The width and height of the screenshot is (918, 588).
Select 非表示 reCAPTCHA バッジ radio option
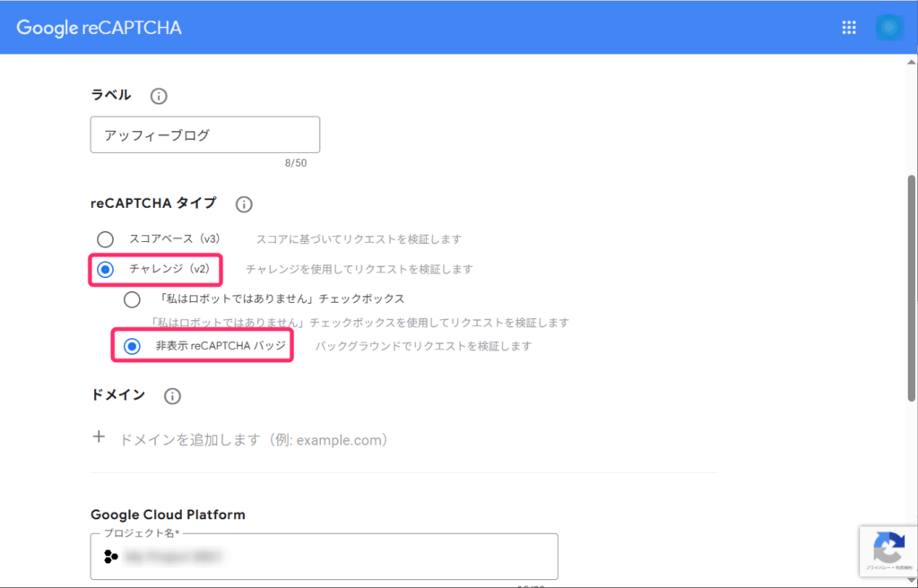tap(132, 347)
